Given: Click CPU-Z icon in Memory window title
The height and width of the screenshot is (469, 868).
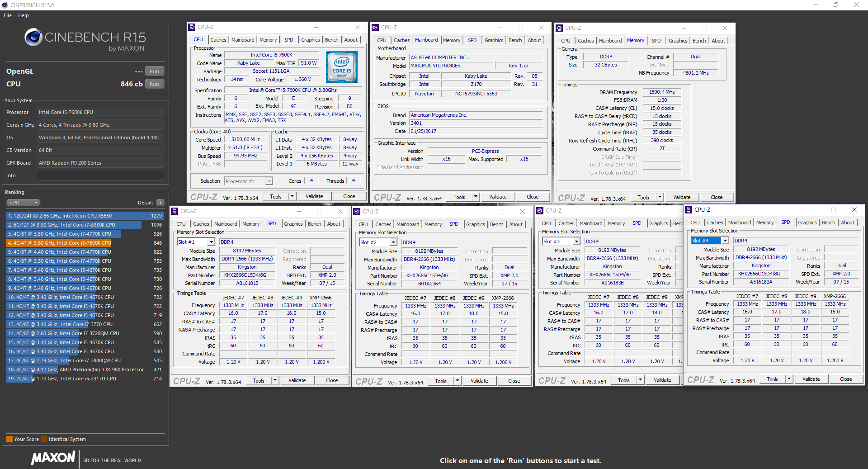Looking at the screenshot, I should 559,28.
